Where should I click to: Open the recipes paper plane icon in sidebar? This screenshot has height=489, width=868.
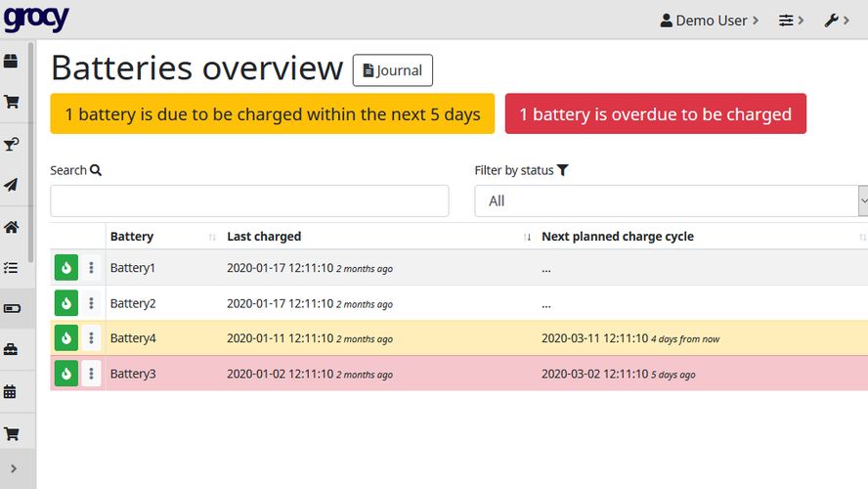click(12, 185)
